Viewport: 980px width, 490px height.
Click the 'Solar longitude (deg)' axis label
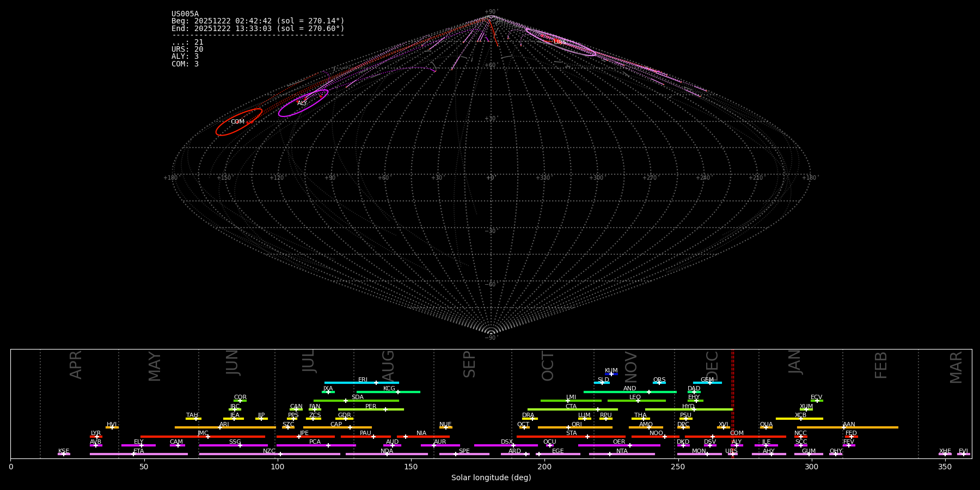coord(491,478)
